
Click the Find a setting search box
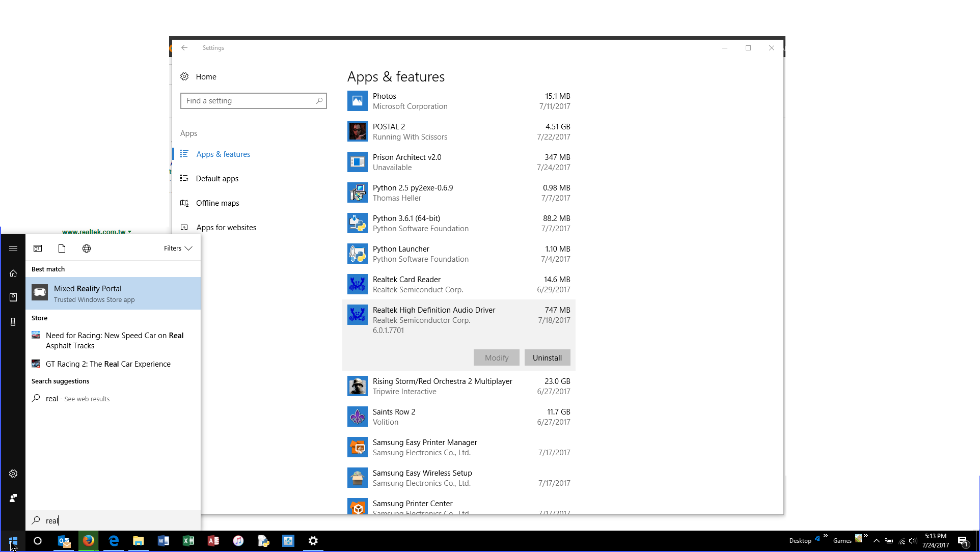pyautogui.click(x=254, y=101)
